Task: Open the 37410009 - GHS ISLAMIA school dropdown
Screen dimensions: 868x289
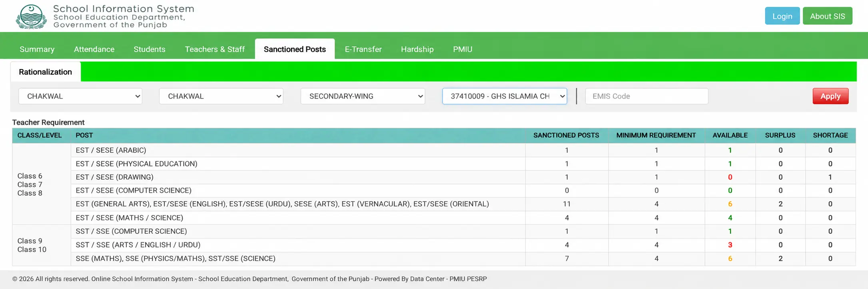Action: click(x=505, y=96)
